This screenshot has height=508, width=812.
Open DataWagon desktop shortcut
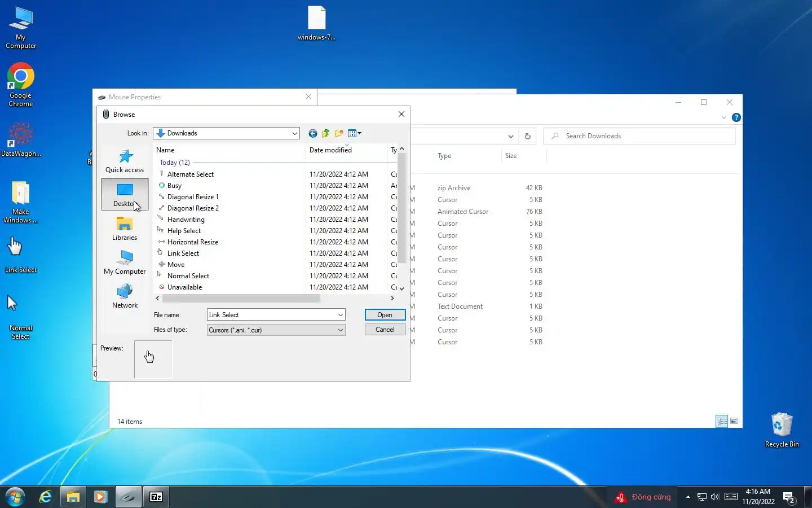21,140
